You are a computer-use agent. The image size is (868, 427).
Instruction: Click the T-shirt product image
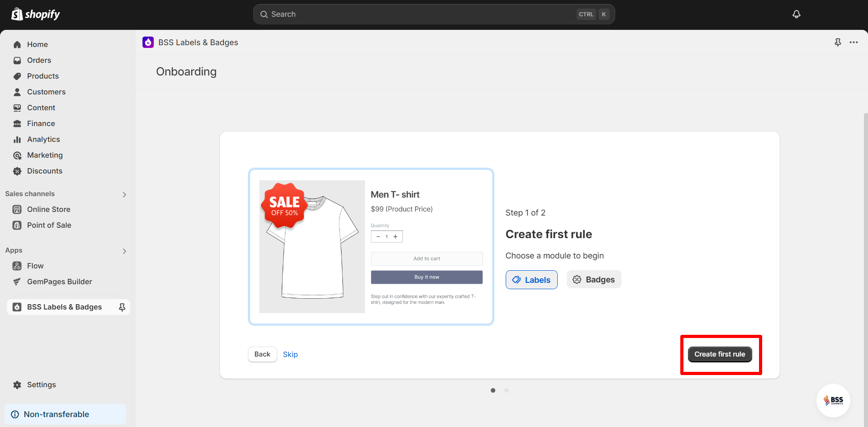(312, 247)
